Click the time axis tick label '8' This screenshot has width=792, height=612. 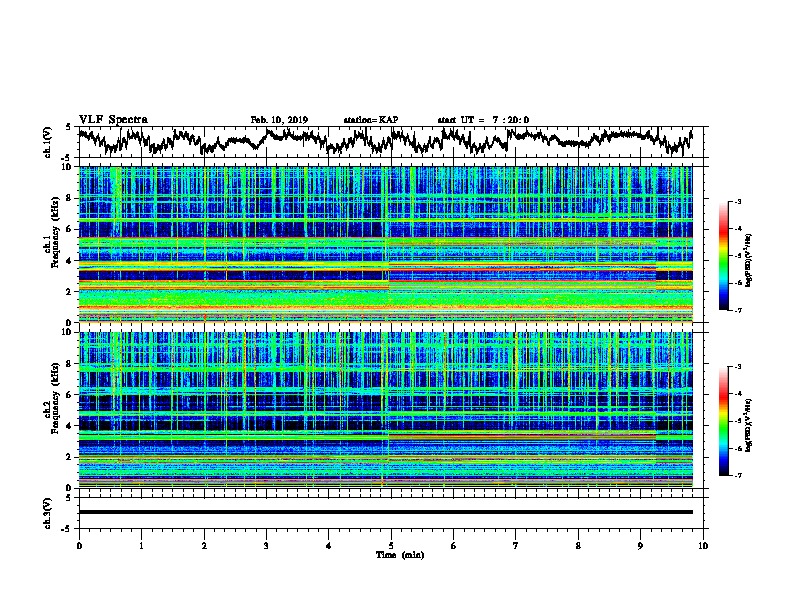pyautogui.click(x=578, y=546)
